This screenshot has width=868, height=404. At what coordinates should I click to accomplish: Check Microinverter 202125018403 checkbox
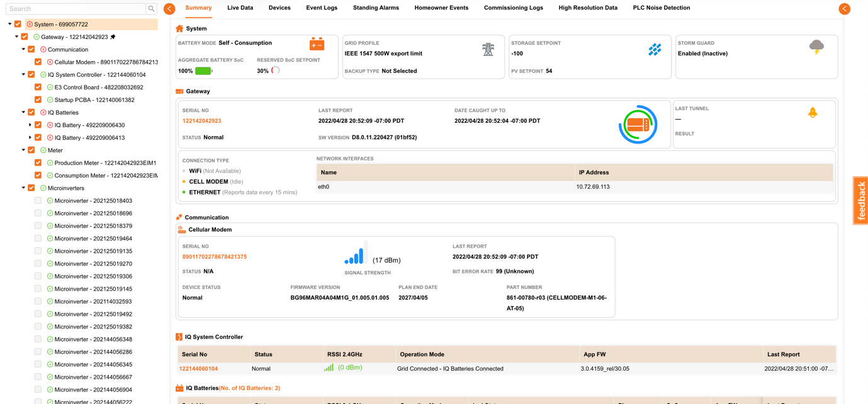pyautogui.click(x=38, y=201)
